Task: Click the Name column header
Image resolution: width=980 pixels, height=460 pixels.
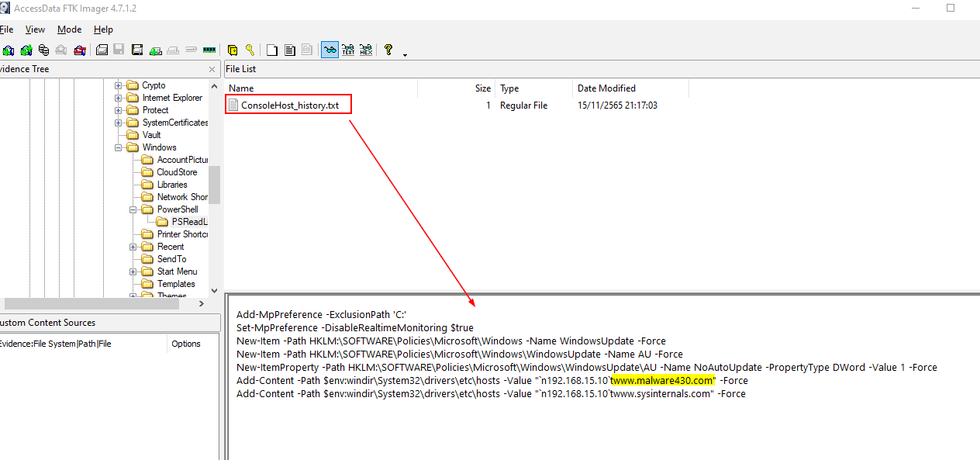Action: pos(241,88)
